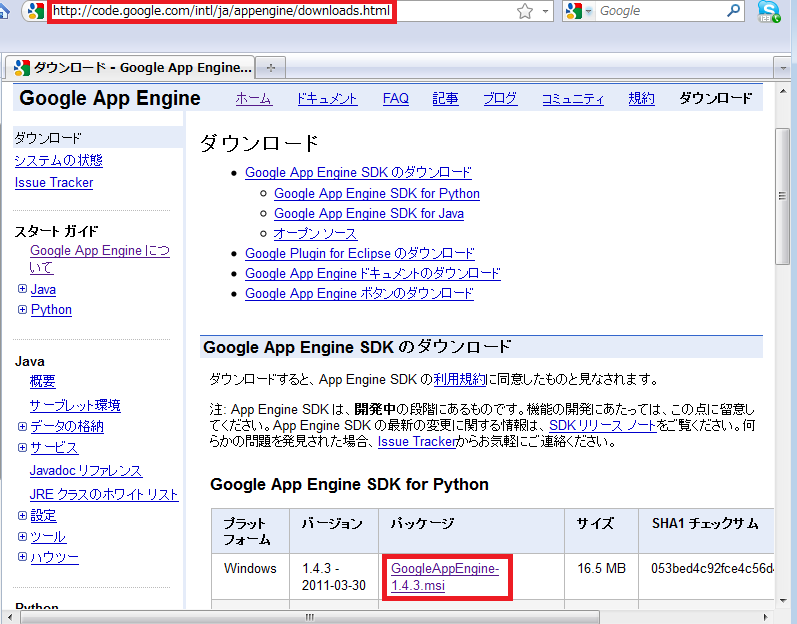Open FAQ in the top navigation
This screenshot has width=797, height=624.
pyautogui.click(x=395, y=98)
